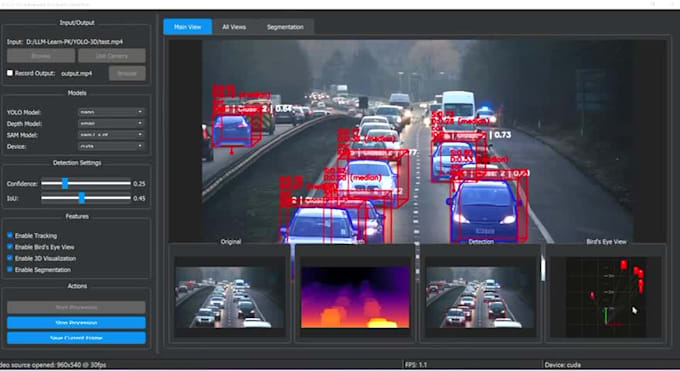Uncheck Enable Bird's Eye View

tap(10, 246)
